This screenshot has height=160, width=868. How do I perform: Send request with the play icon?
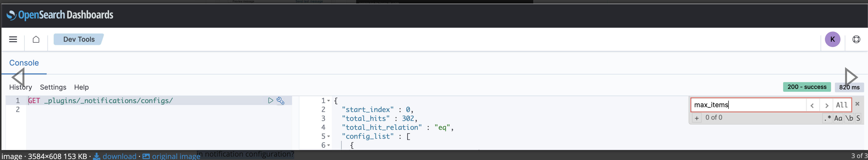coord(270,100)
